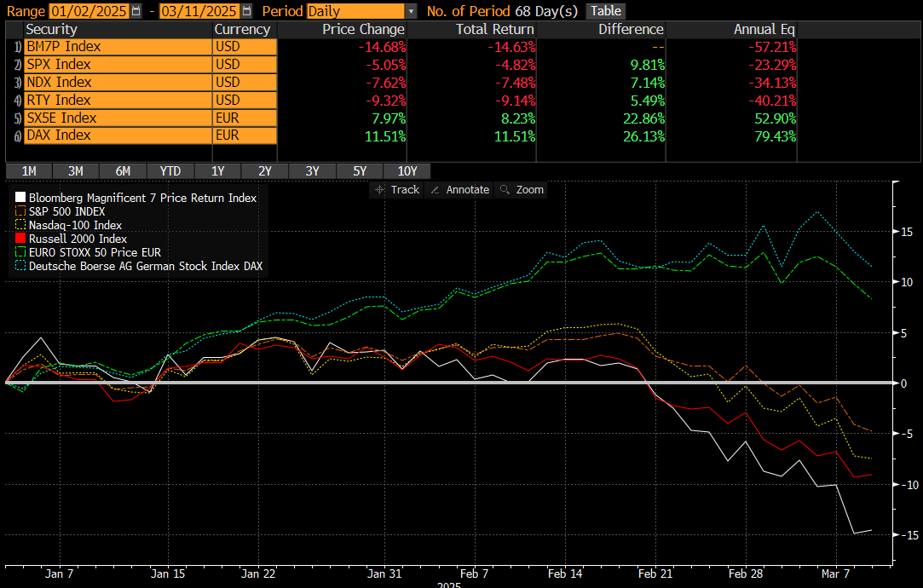Select the 10Y range tab
923x588 pixels.
tap(407, 171)
